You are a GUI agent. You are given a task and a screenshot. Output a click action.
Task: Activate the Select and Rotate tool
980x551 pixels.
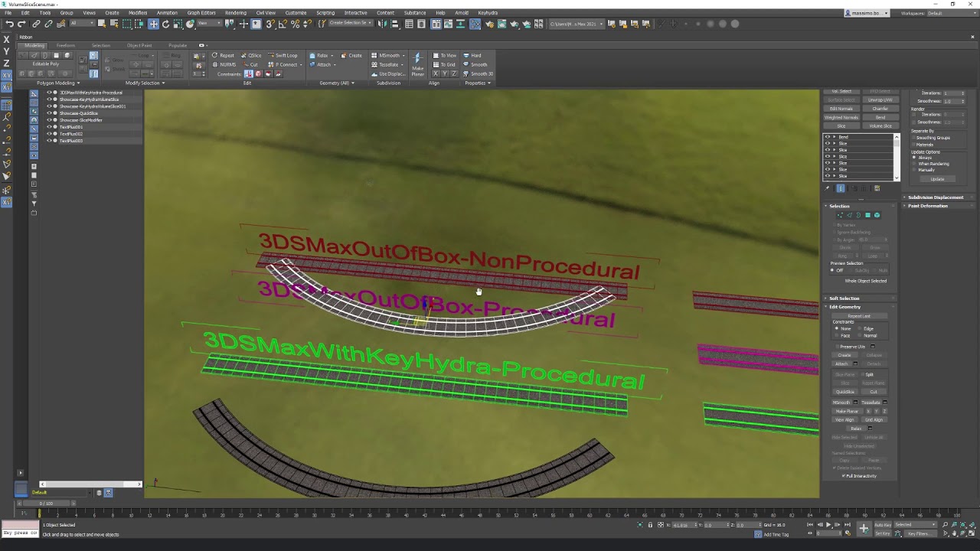coord(165,24)
